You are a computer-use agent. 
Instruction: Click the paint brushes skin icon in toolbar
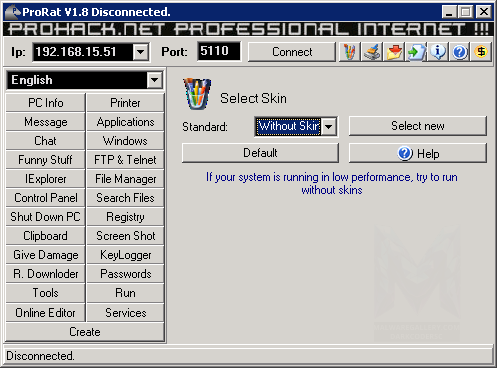coord(349,52)
